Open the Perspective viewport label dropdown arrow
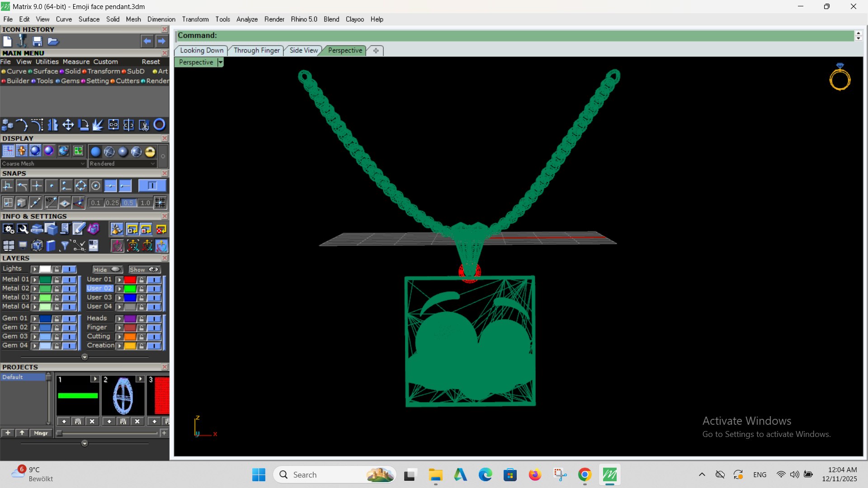This screenshot has width=868, height=488. click(220, 62)
